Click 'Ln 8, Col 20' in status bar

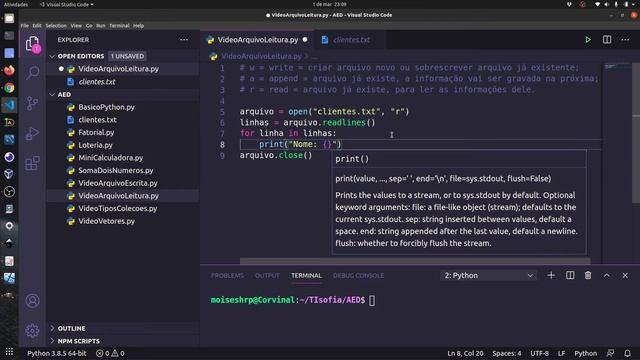pos(465,353)
